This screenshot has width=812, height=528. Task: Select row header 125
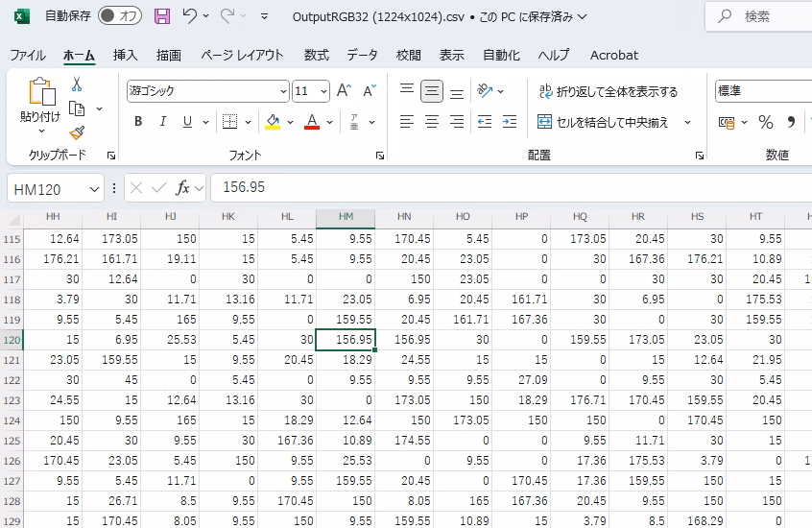pyautogui.click(x=12, y=441)
